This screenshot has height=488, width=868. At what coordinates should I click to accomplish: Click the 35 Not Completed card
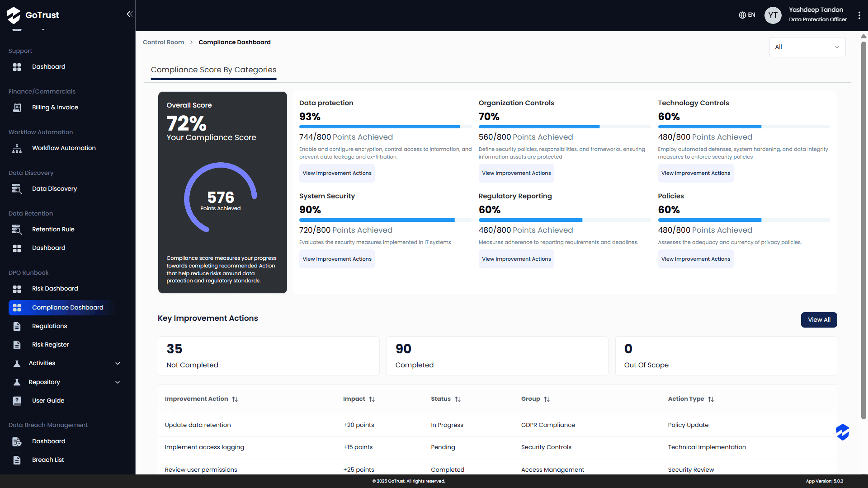click(x=269, y=356)
